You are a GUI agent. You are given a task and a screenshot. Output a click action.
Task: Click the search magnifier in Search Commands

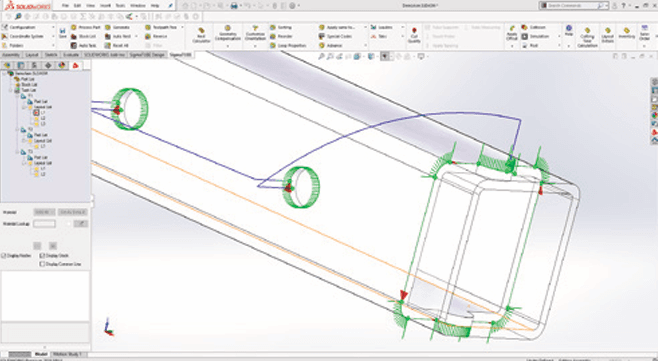[x=601, y=5]
